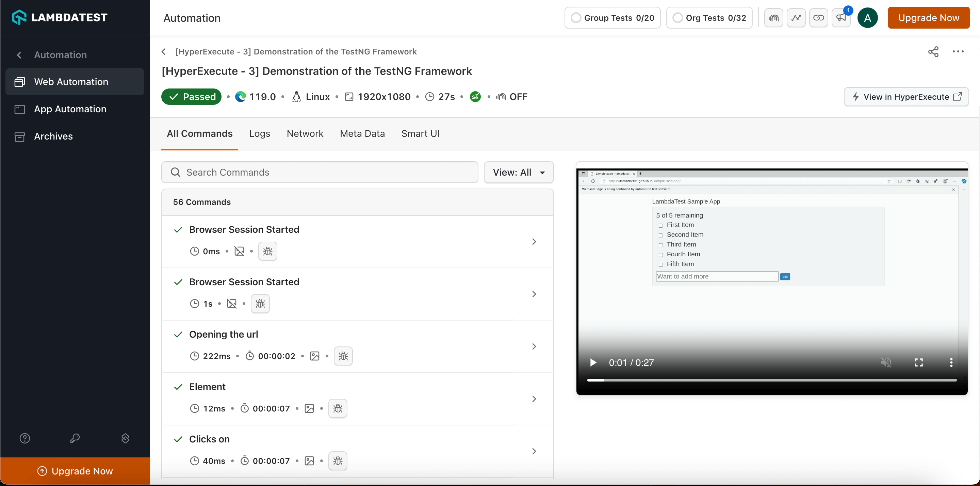Click Upgrade Now at sidebar bottom

pyautogui.click(x=75, y=471)
